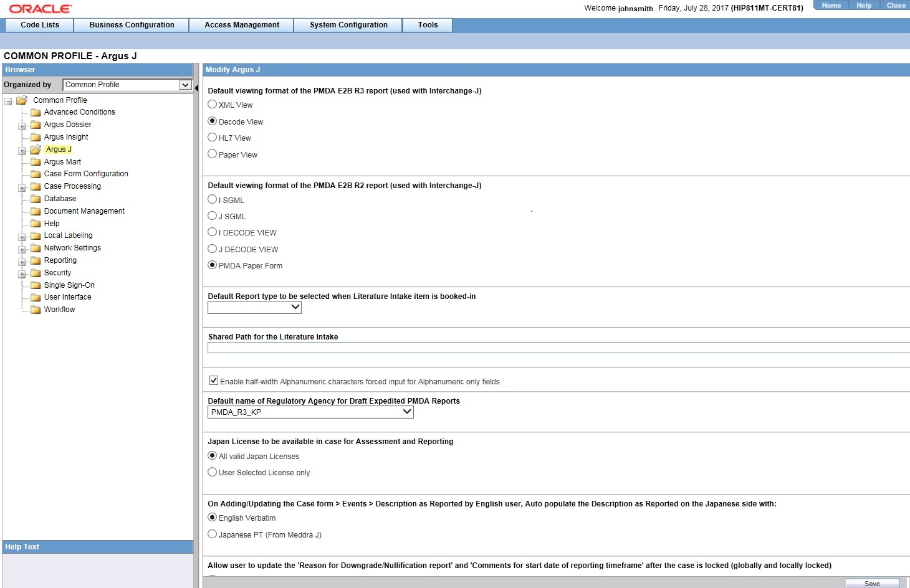Select XML View radio button
The height and width of the screenshot is (588, 910).
point(213,105)
